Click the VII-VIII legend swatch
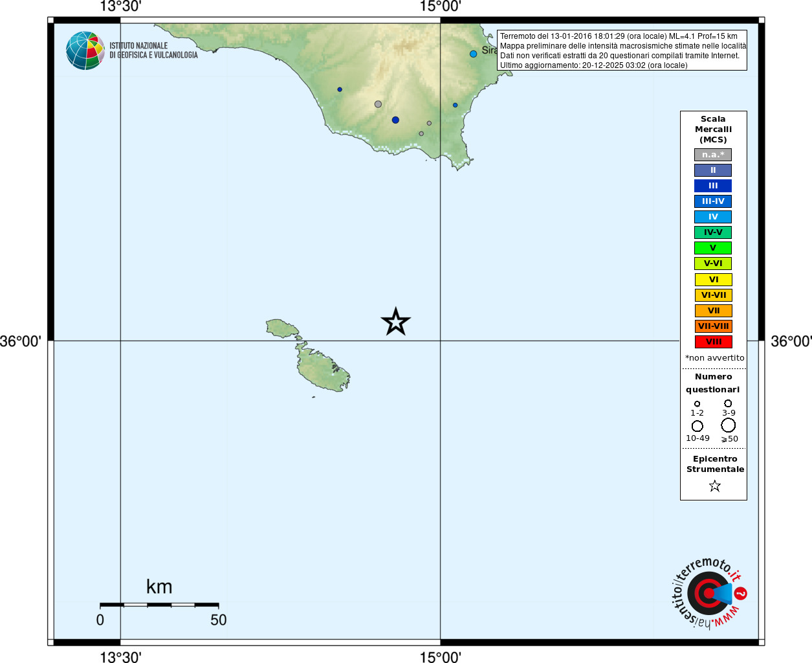 tap(714, 326)
